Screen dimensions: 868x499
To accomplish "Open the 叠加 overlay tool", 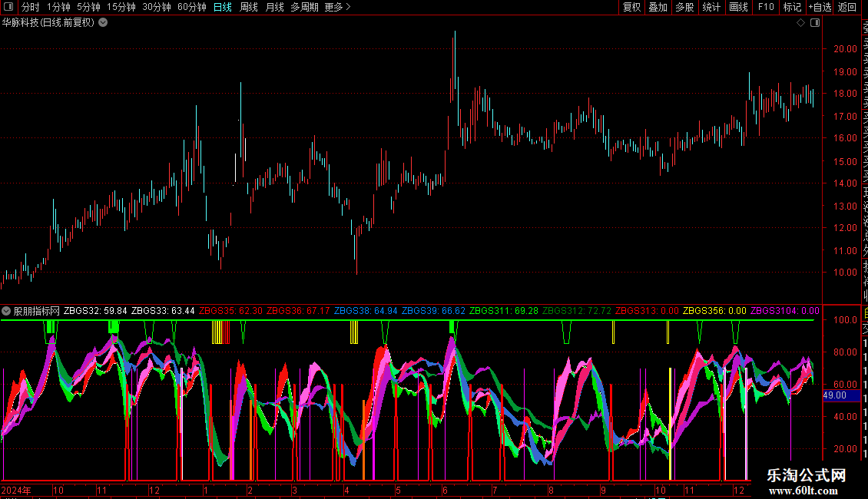I will pos(658,7).
